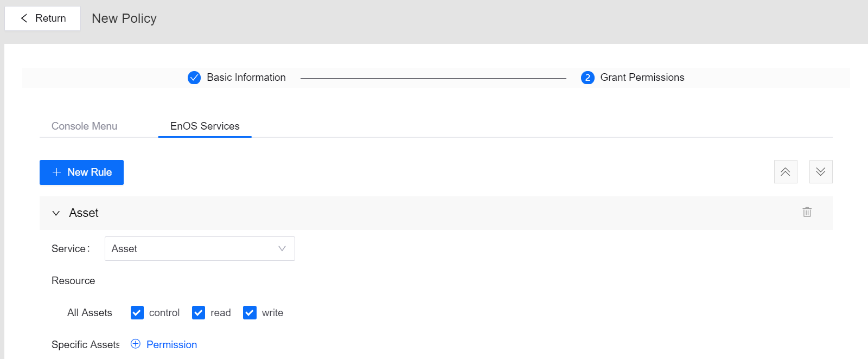Screen dimensions: 868x359
Task: Click the Return button to go back
Action: pyautogui.click(x=42, y=18)
